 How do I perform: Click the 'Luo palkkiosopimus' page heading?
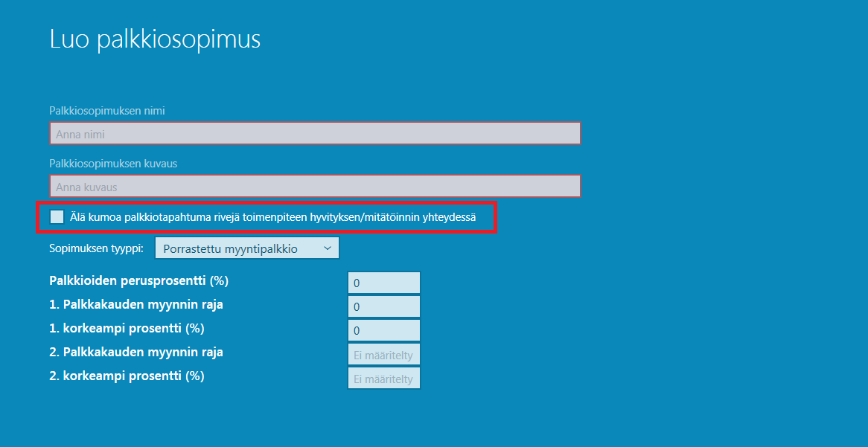click(x=155, y=39)
